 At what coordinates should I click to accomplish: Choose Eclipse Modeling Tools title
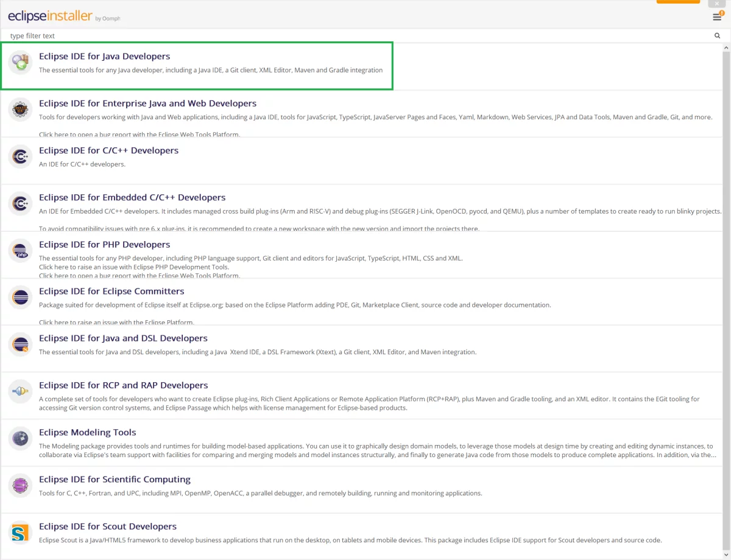tap(87, 433)
